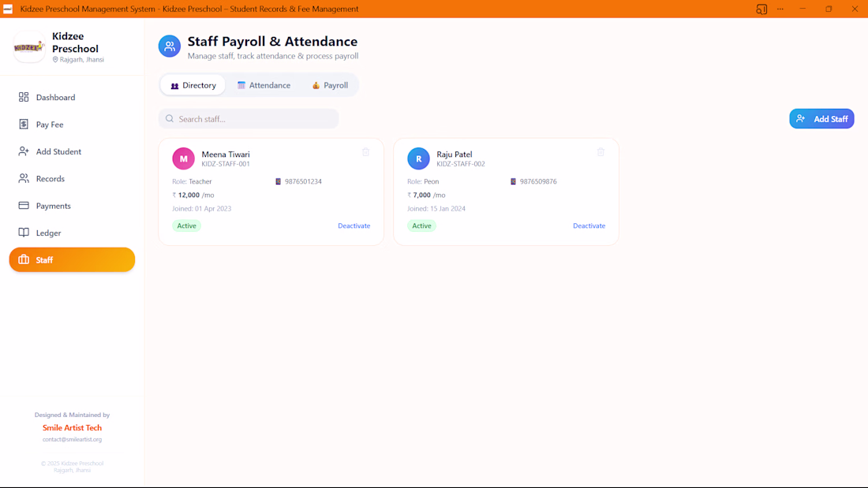Select the Staff sidebar item
The image size is (868, 488).
coord(72,259)
